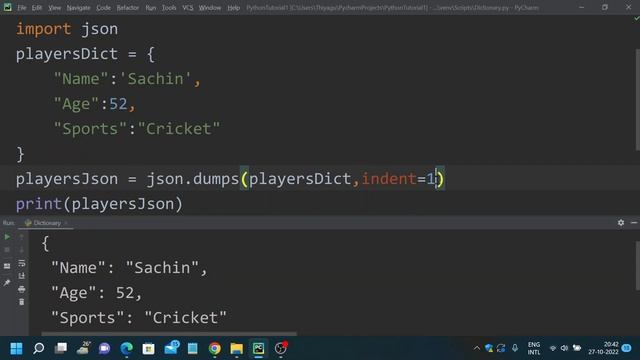The image size is (640, 360).
Task: Click the 'playersDict = {' line
Action: tap(85, 54)
